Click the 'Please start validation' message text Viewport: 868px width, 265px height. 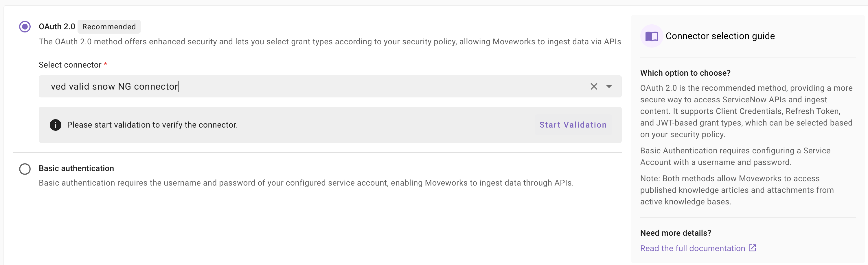152,125
